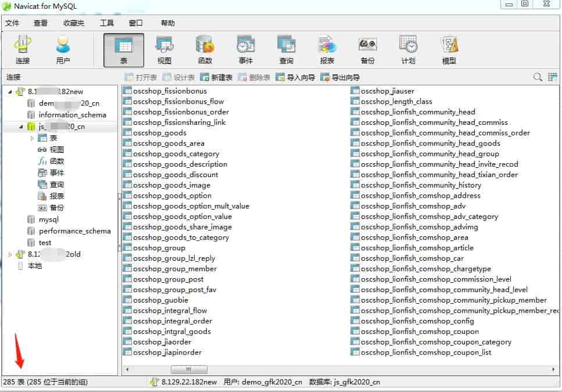Screen dimensions: 562x392
Task: Expand the 2old connection tree node
Action: pyautogui.click(x=10, y=254)
